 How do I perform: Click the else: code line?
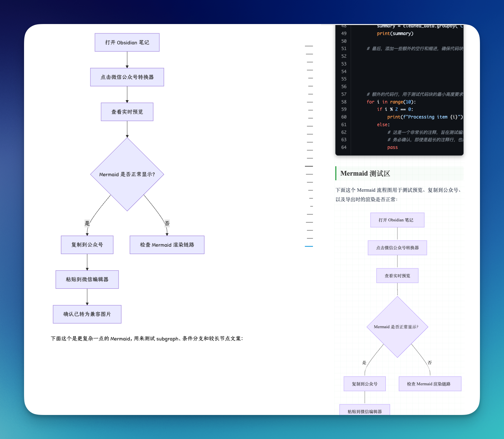pyautogui.click(x=383, y=125)
